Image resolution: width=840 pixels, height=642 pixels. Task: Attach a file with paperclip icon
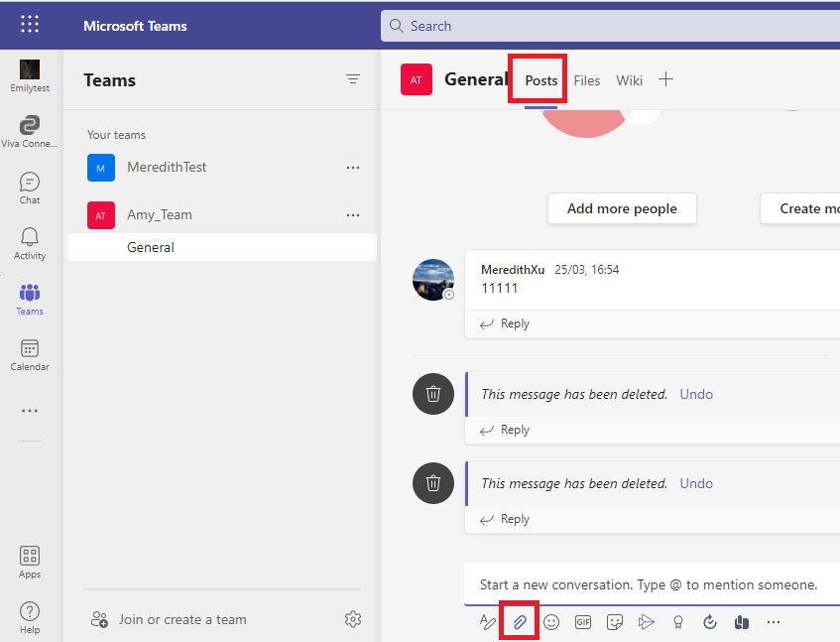pos(519,622)
